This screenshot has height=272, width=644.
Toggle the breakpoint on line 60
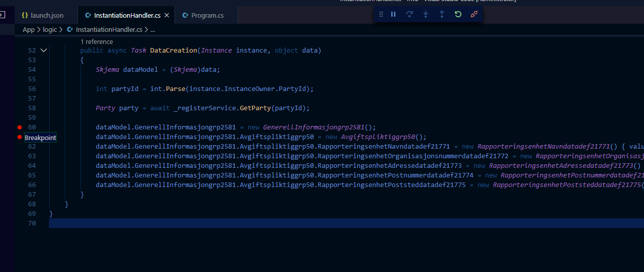pos(20,127)
